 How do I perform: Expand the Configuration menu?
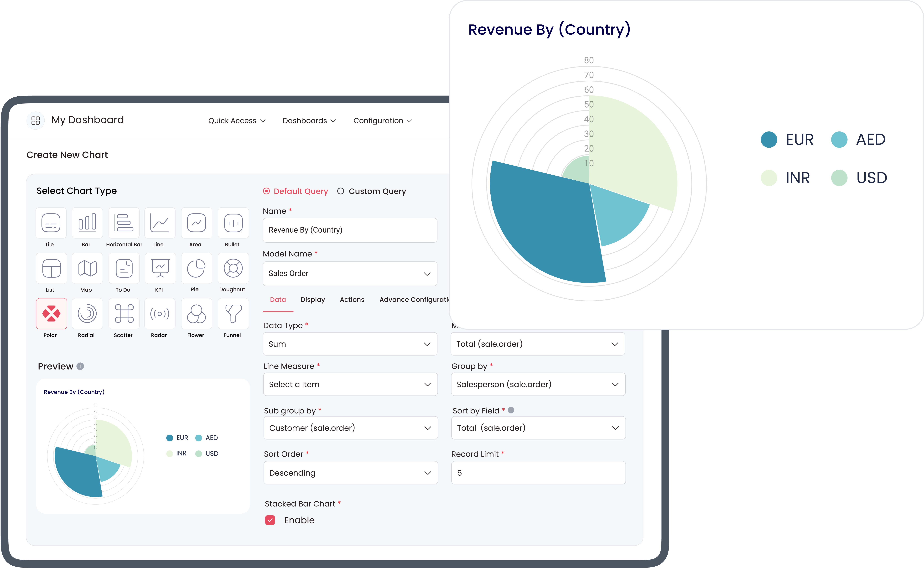coord(383,121)
